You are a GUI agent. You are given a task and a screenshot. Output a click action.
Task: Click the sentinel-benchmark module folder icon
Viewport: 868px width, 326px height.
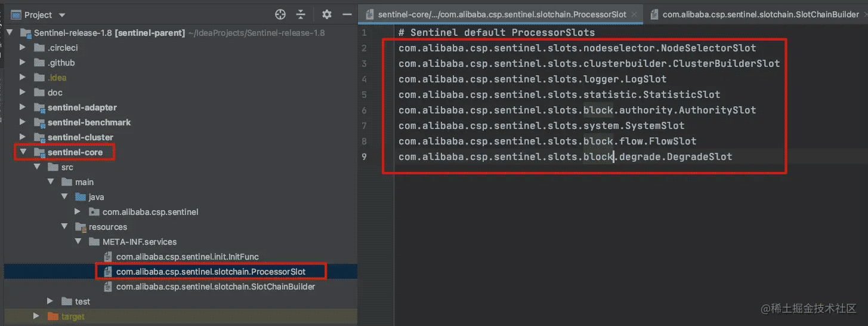39,122
